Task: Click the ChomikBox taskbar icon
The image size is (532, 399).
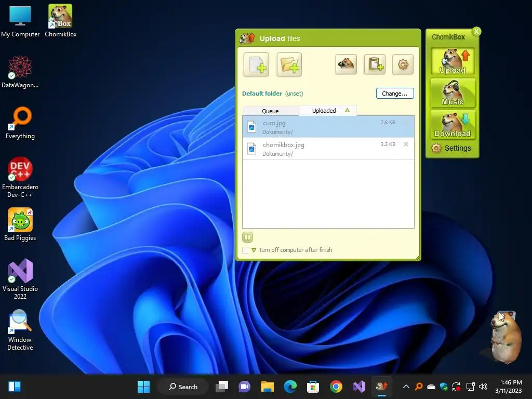Action: (x=382, y=387)
